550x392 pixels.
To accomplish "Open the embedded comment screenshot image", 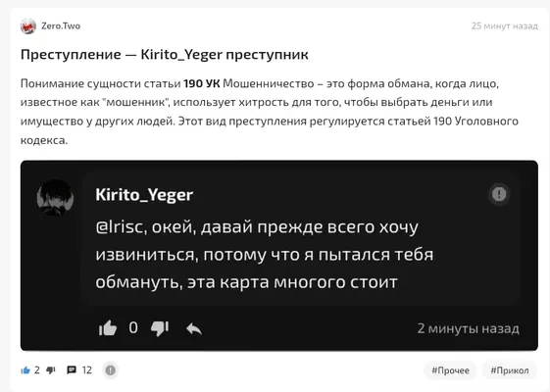I will point(279,256).
